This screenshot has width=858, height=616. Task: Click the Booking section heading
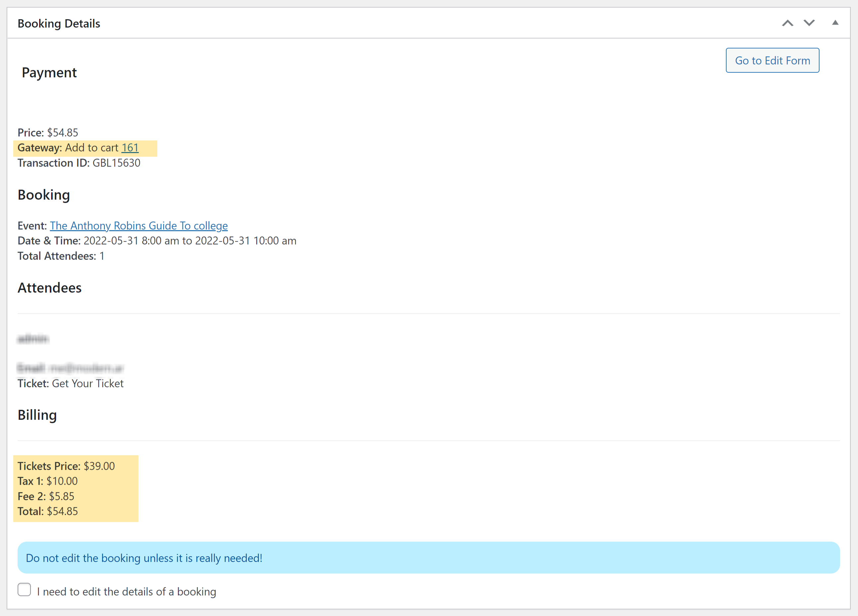(x=44, y=195)
